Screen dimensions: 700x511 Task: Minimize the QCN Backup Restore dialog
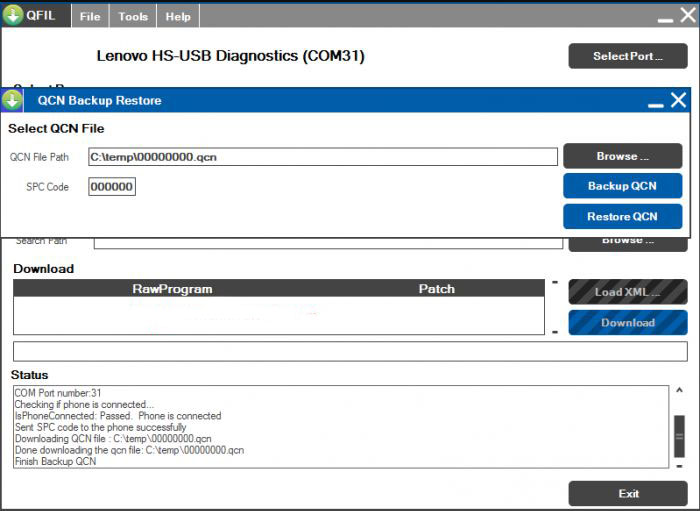pyautogui.click(x=655, y=105)
